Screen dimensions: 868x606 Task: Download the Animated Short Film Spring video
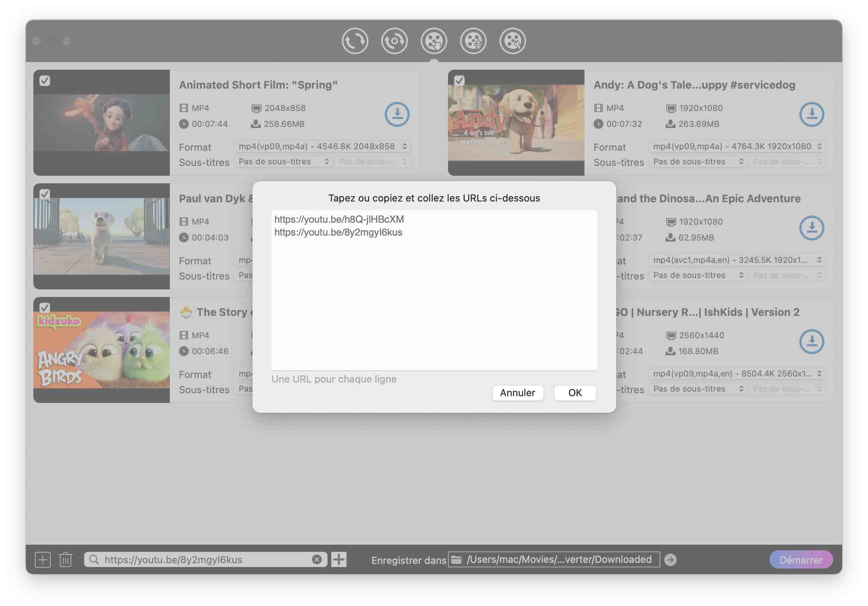397,114
